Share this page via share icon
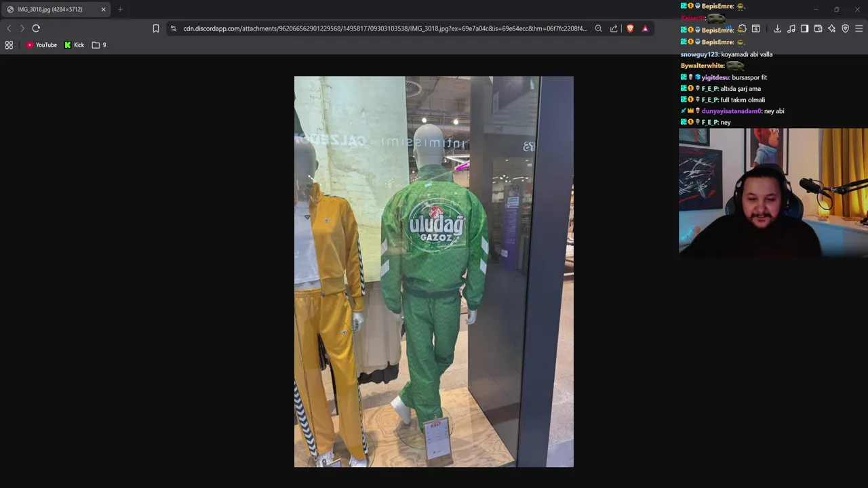 [614, 28]
